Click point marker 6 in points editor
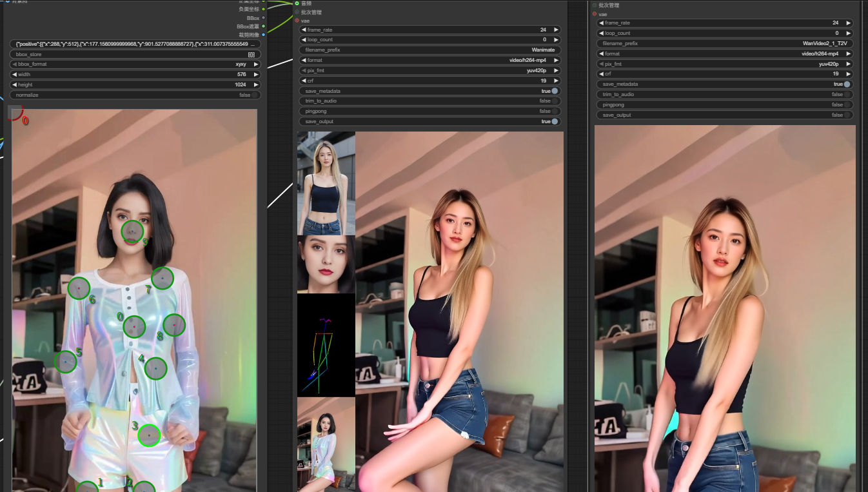868x492 pixels. 79,288
